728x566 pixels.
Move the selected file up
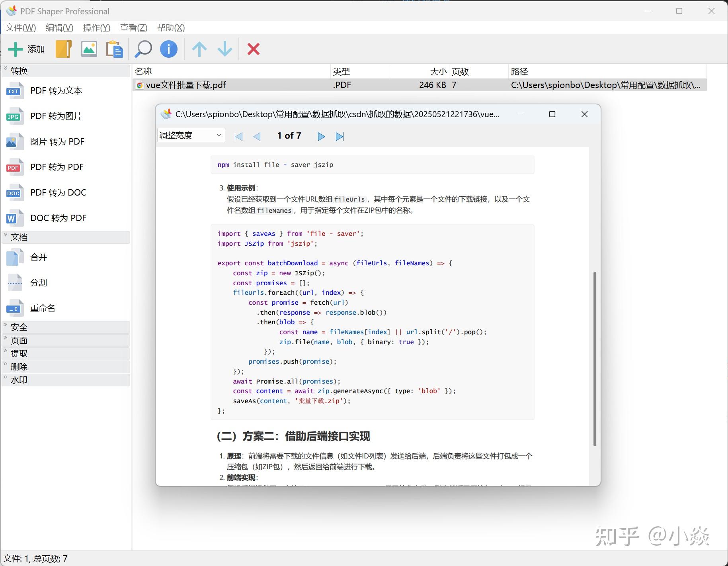(x=199, y=49)
